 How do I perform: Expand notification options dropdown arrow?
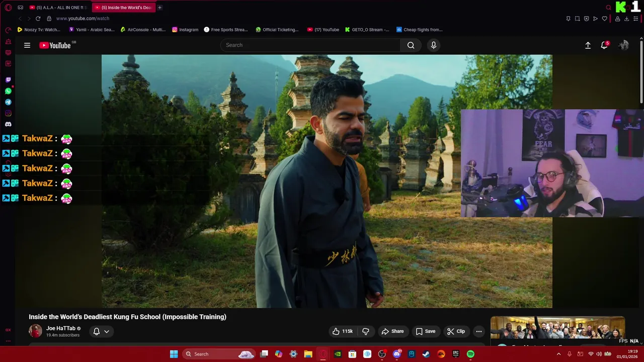(107, 331)
